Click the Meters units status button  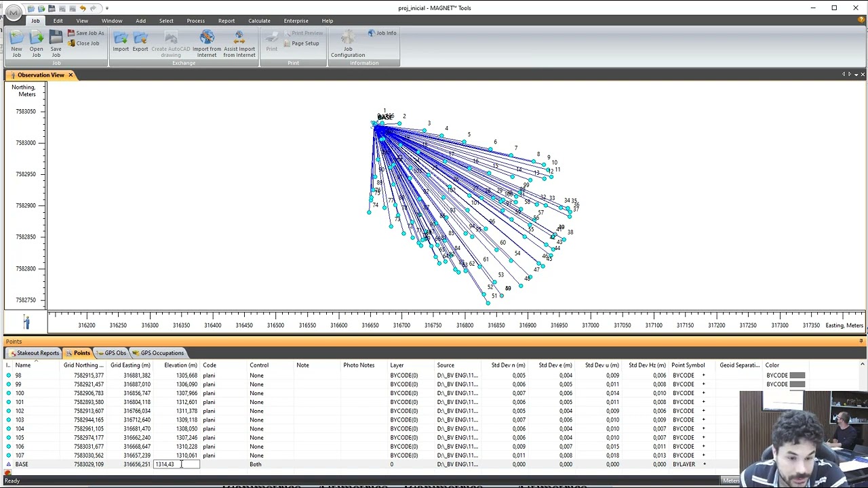click(x=730, y=481)
